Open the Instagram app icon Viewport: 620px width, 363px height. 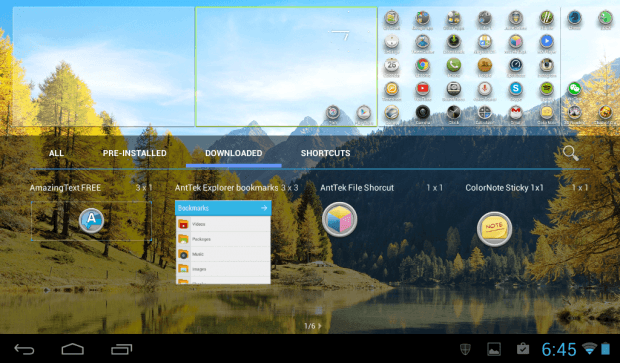pos(547,65)
